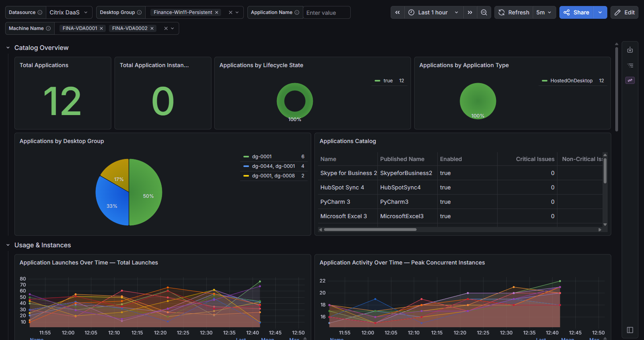The height and width of the screenshot is (340, 644).
Task: Remove FINA-VDA0001 machine chip
Action: [x=101, y=28]
